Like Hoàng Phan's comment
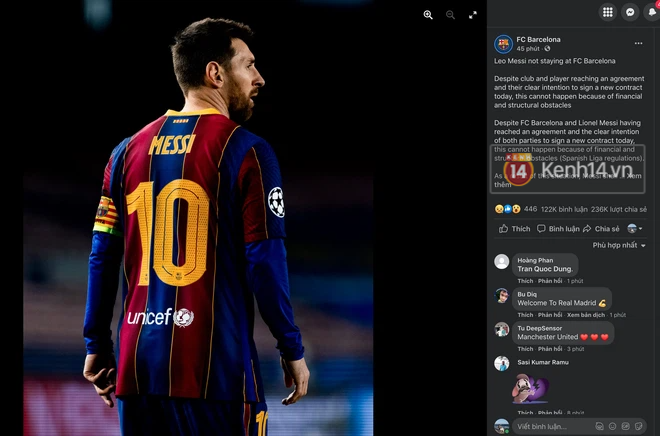The width and height of the screenshot is (660, 436). (525, 281)
